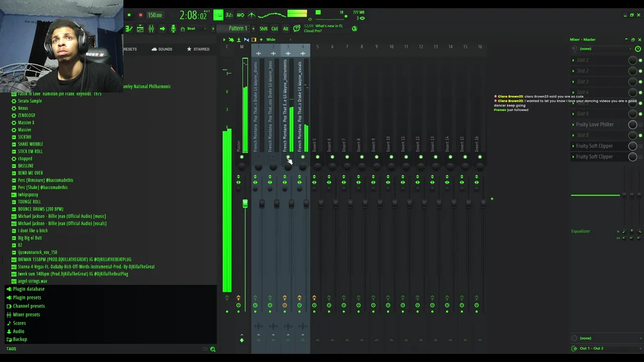
Task: Toggle mute on Insert 16 track
Action: click(x=480, y=157)
